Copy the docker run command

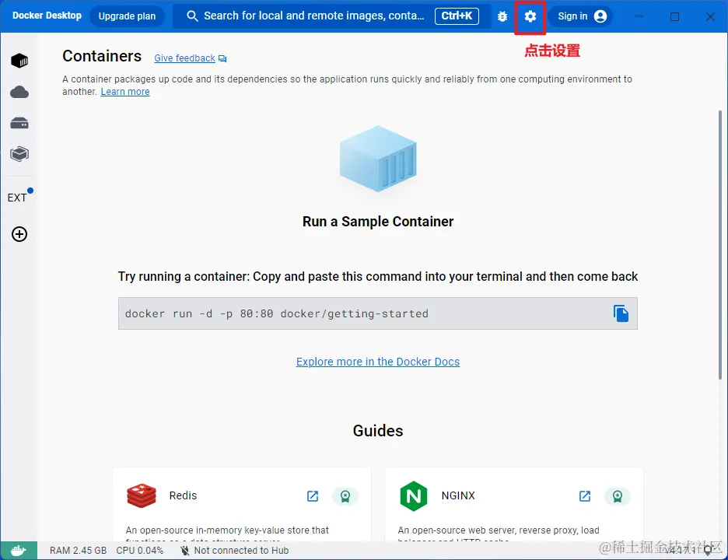point(621,313)
